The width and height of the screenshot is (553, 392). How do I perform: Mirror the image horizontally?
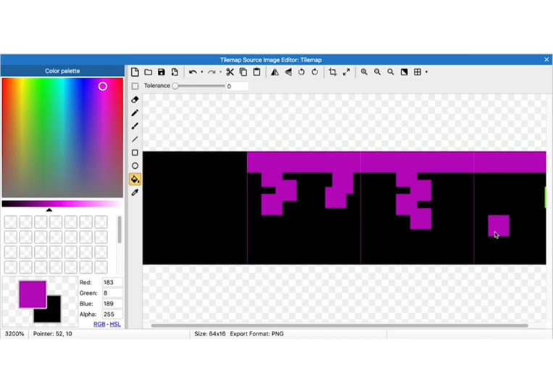point(275,72)
